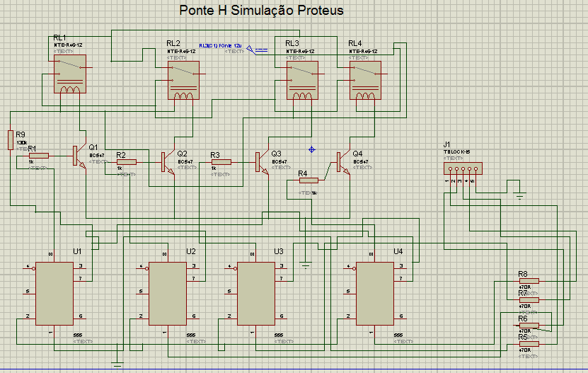Click the U4 reference label

398,251
